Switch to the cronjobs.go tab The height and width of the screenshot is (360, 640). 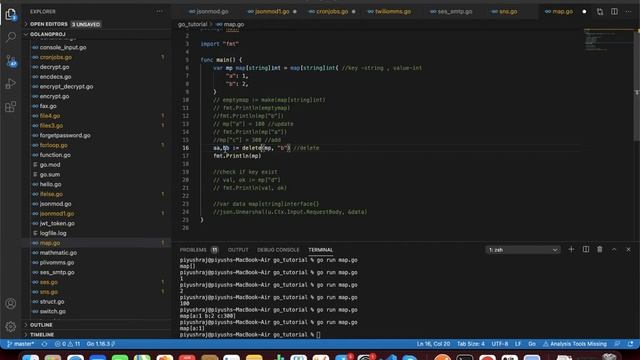pos(332,11)
